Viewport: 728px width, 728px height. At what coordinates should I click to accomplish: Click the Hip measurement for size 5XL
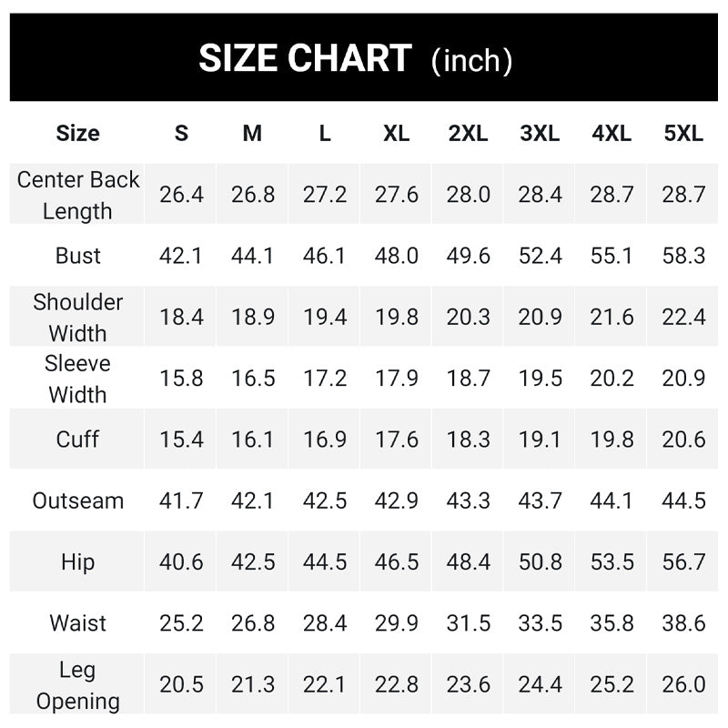[683, 562]
